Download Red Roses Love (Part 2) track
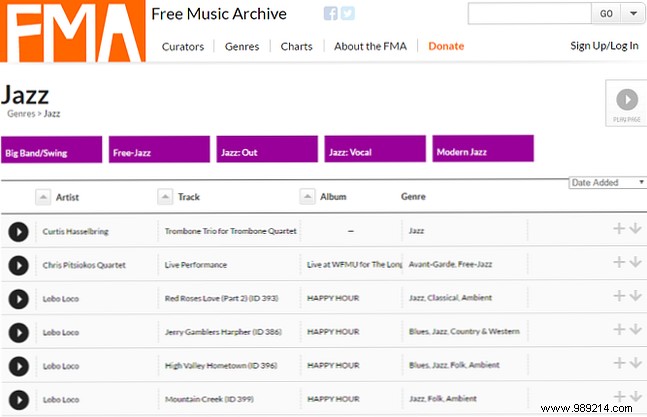The width and height of the screenshot is (647, 417). coord(635,295)
